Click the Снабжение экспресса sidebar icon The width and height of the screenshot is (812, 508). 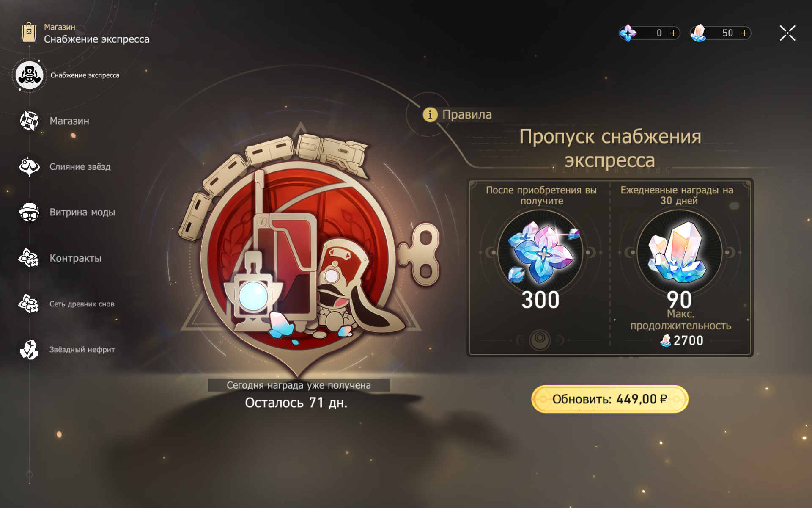[29, 75]
